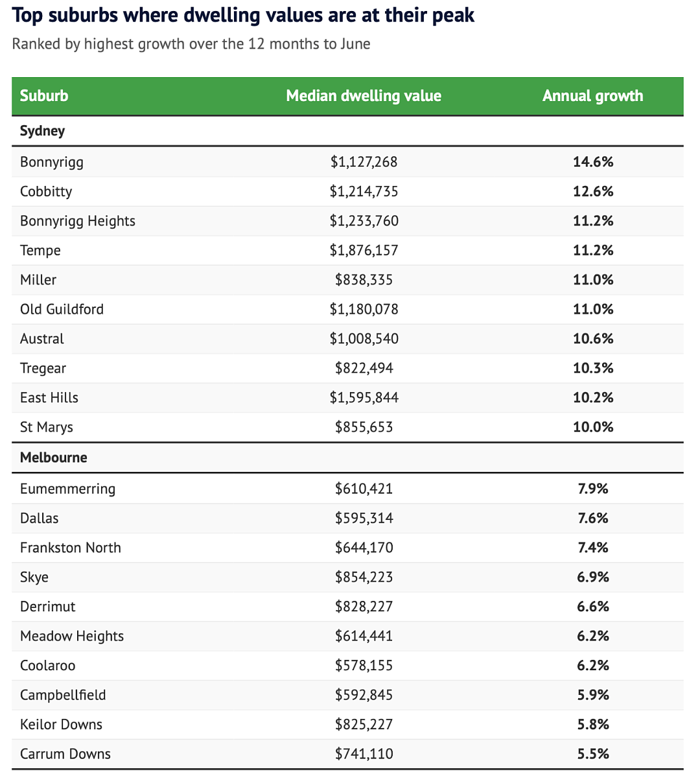Select Skye median value $854,223
The image size is (700, 772).
pyautogui.click(x=364, y=577)
